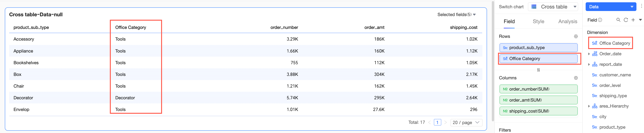Screen dimensions: 644x133
Task: Select customer_name in the Dimension list
Action: 615,75
